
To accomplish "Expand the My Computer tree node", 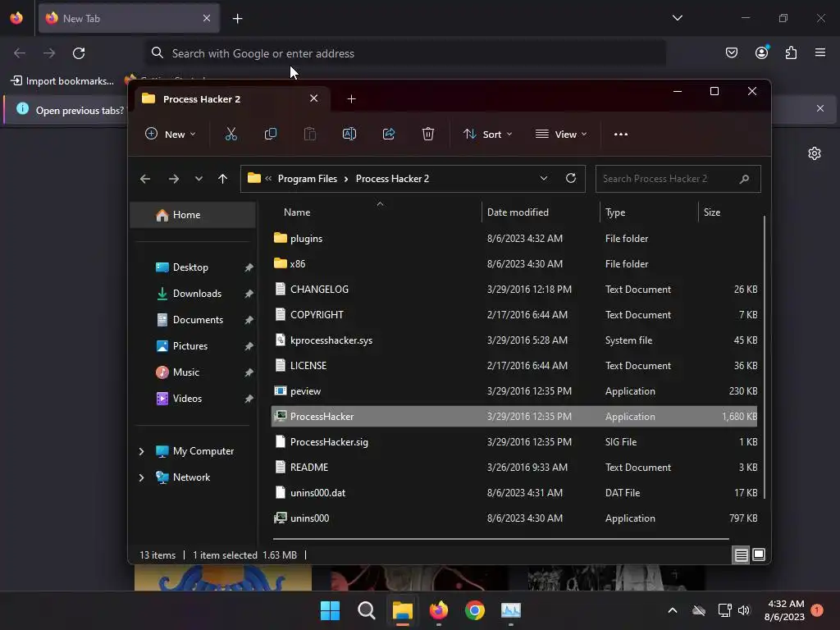I will 141,451.
